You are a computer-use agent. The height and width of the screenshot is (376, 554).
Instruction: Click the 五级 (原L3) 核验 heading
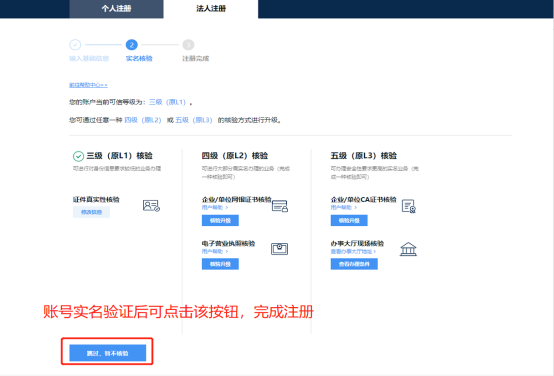364,156
